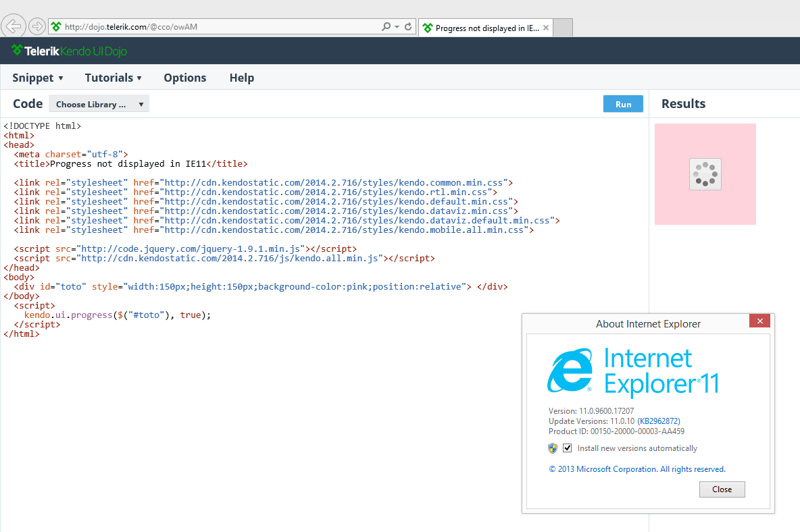Toggle 'Install new versions automatically' checkbox
The width and height of the screenshot is (800, 532).
pyautogui.click(x=568, y=448)
